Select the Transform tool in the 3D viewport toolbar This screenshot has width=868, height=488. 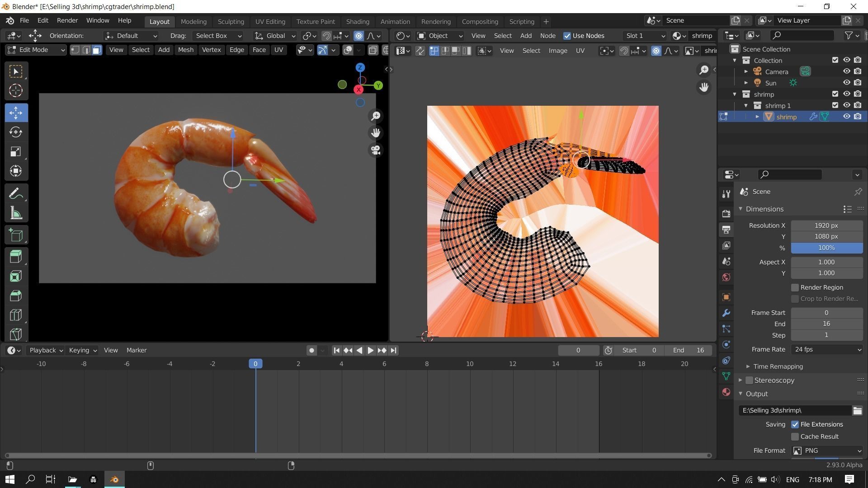coord(16,171)
